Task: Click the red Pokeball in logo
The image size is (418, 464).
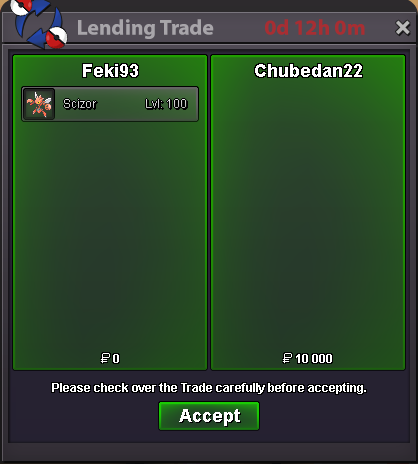Action: click(x=56, y=38)
